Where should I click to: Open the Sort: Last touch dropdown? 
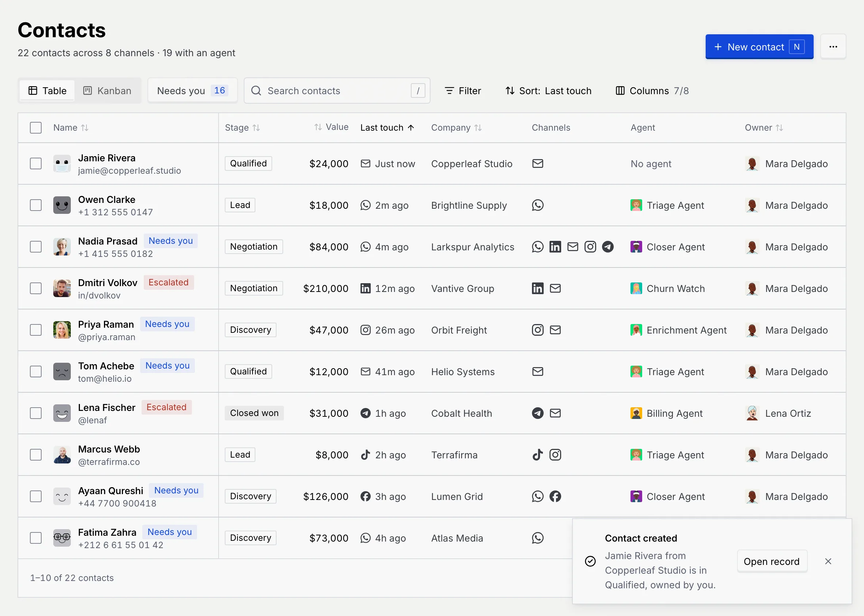(x=548, y=91)
